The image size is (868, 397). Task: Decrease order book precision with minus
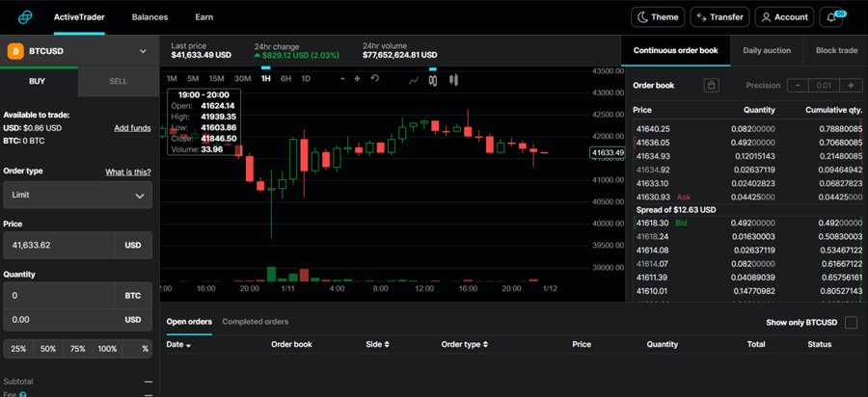[x=798, y=85]
